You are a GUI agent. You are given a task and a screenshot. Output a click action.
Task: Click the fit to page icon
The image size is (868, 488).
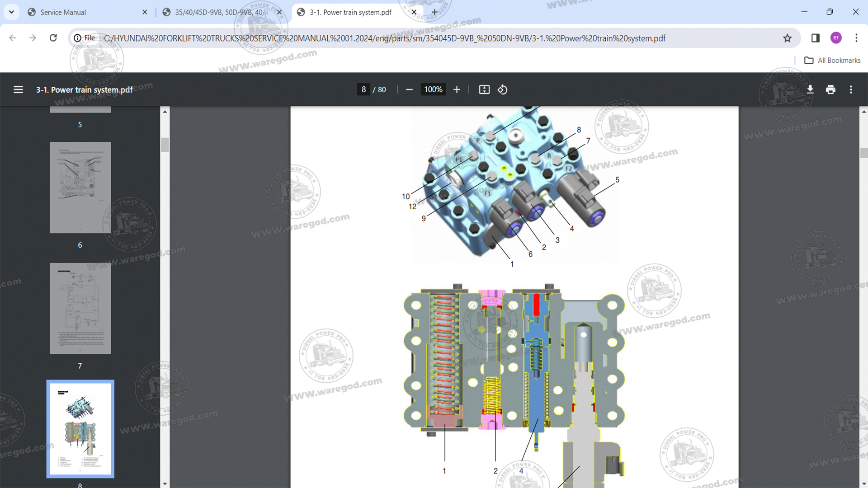[x=484, y=89]
